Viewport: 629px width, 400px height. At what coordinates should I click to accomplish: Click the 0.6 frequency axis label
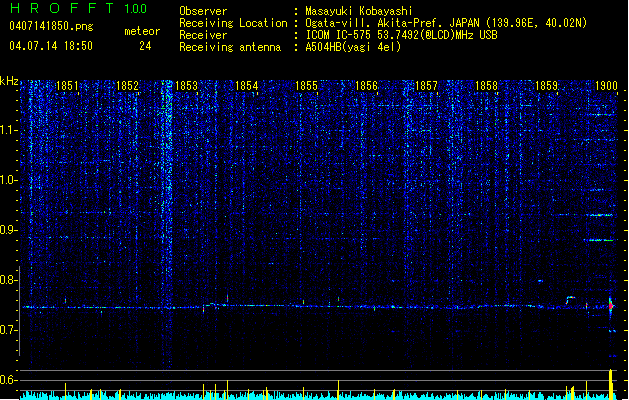click(9, 380)
